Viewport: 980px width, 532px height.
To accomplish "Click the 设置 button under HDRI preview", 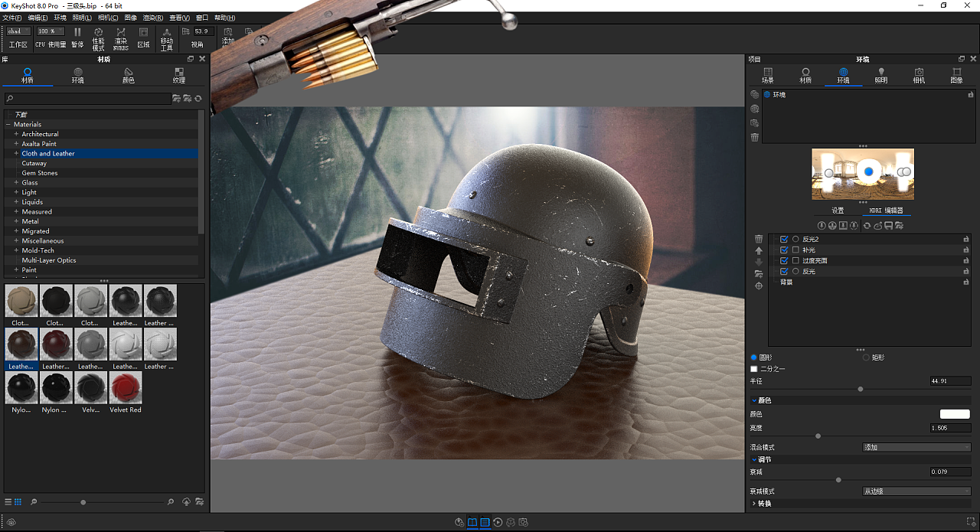I will pyautogui.click(x=837, y=209).
